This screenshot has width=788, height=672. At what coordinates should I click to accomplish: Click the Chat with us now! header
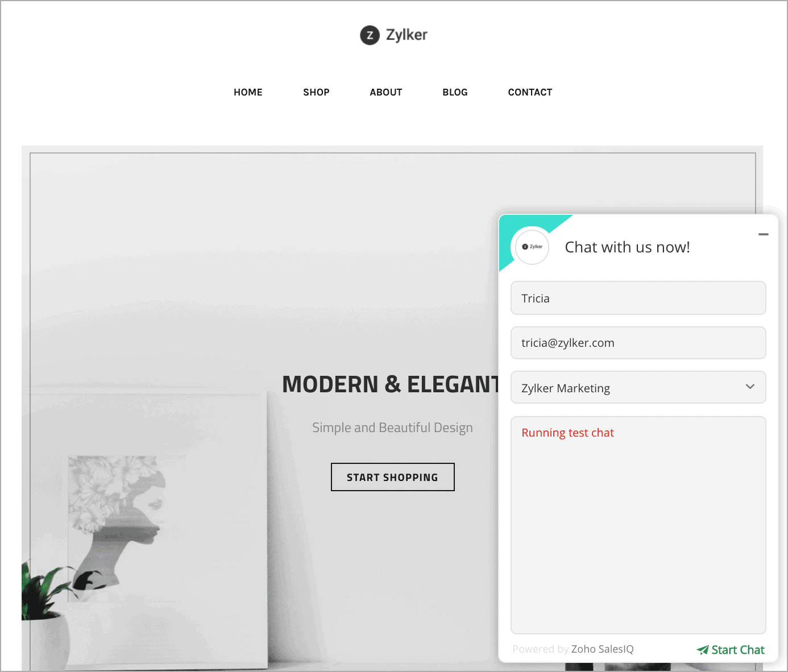pyautogui.click(x=627, y=247)
